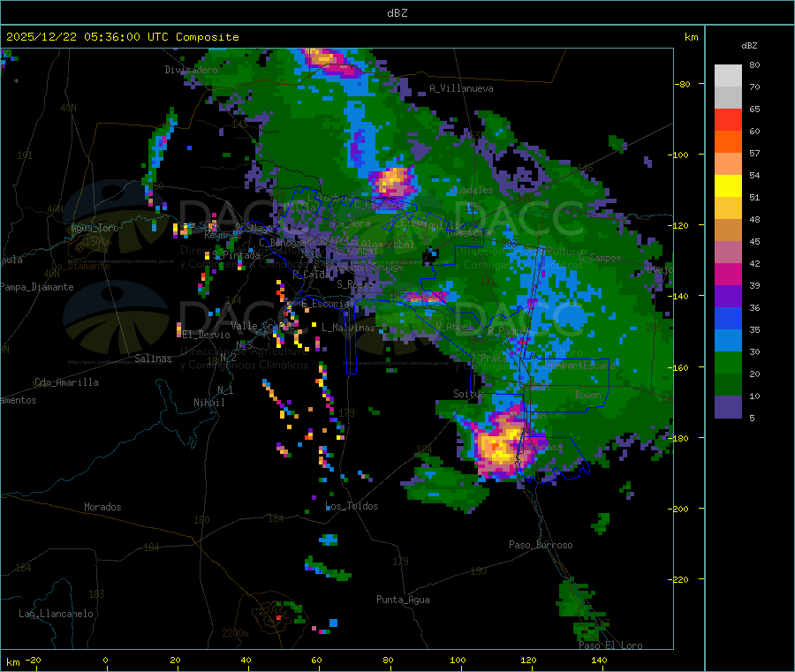Select the red 65 dBZ legend swatch
Image resolution: width=795 pixels, height=672 pixels.
pos(728,119)
